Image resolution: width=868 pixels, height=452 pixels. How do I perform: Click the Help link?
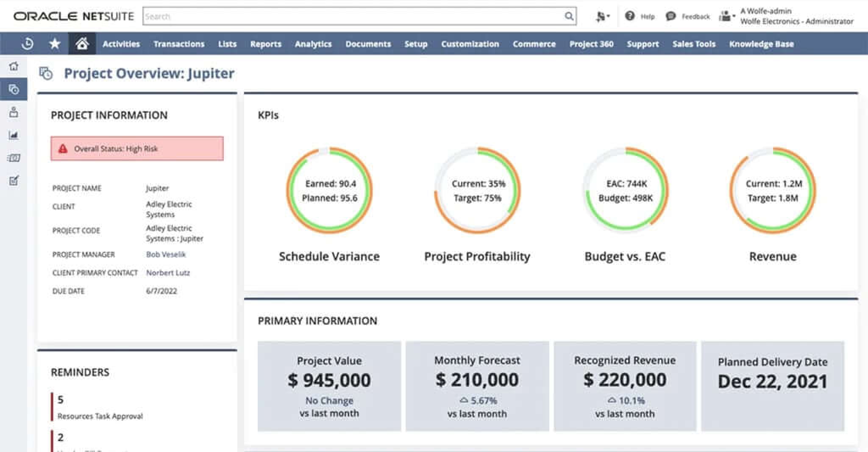pos(648,17)
